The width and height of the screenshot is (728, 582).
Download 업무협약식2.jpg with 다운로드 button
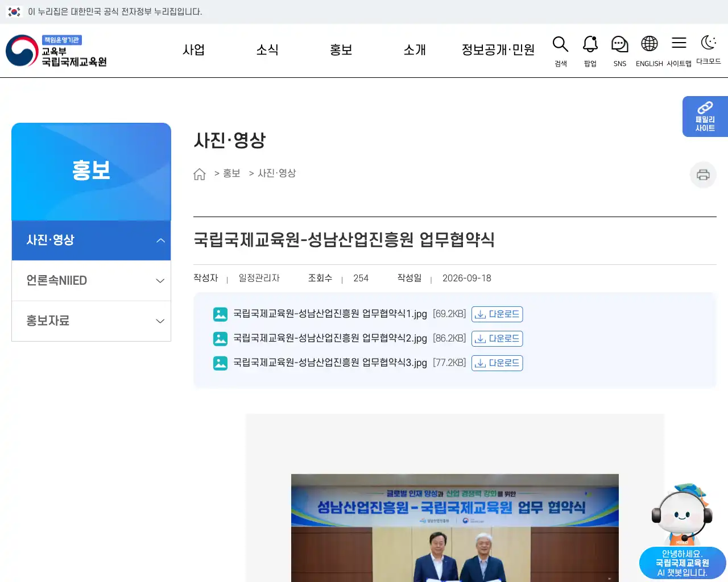click(x=497, y=339)
